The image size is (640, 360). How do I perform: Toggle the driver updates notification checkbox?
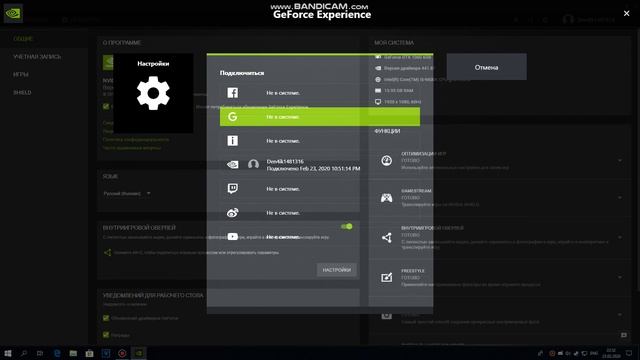[x=106, y=318]
